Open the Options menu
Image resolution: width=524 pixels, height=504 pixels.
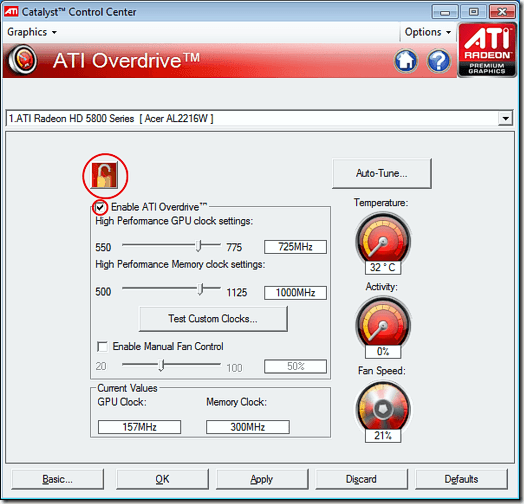tap(427, 32)
